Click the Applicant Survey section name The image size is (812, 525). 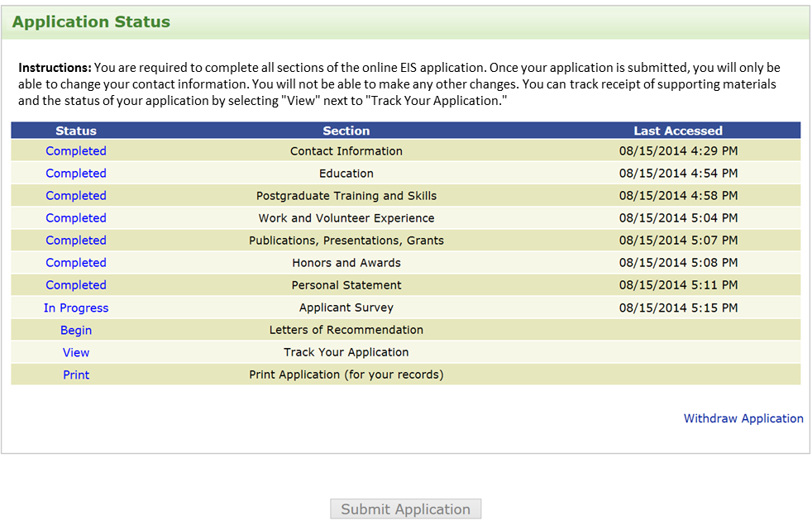pos(346,308)
